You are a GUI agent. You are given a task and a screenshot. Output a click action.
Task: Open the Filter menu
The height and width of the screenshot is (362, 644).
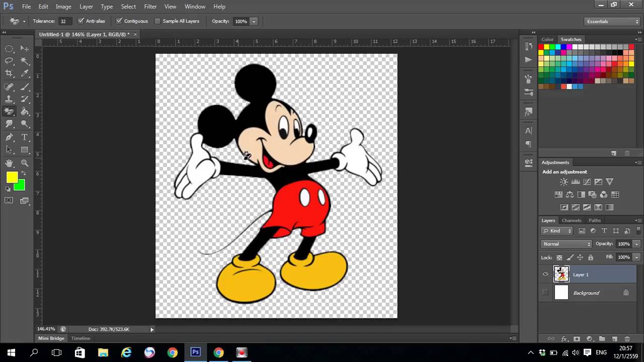pyautogui.click(x=150, y=7)
